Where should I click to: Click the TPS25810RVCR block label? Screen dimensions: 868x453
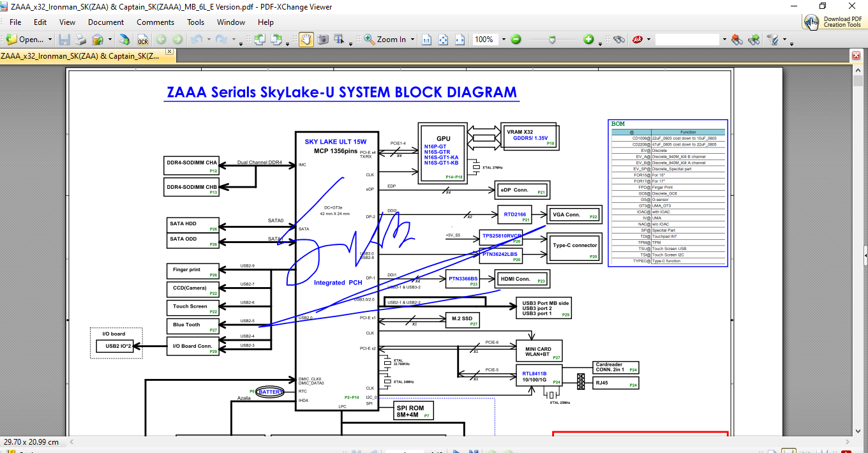(502, 235)
